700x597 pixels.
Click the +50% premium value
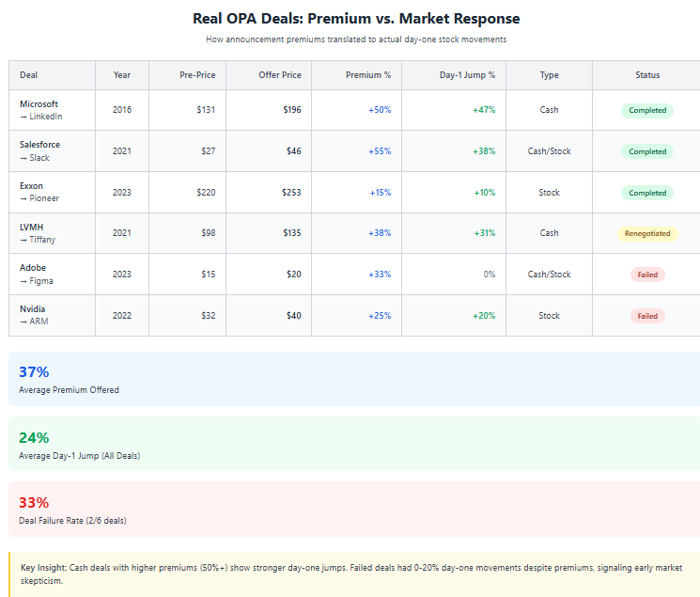(x=380, y=110)
